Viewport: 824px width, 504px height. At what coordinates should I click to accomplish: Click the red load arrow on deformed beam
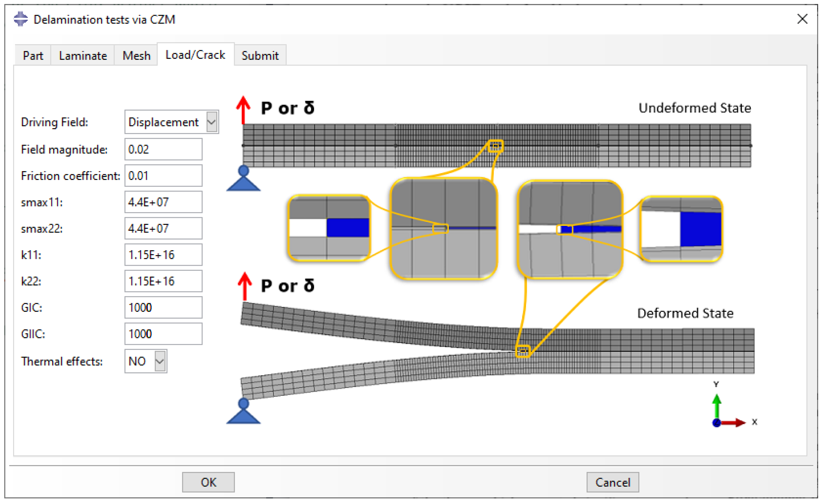[245, 286]
